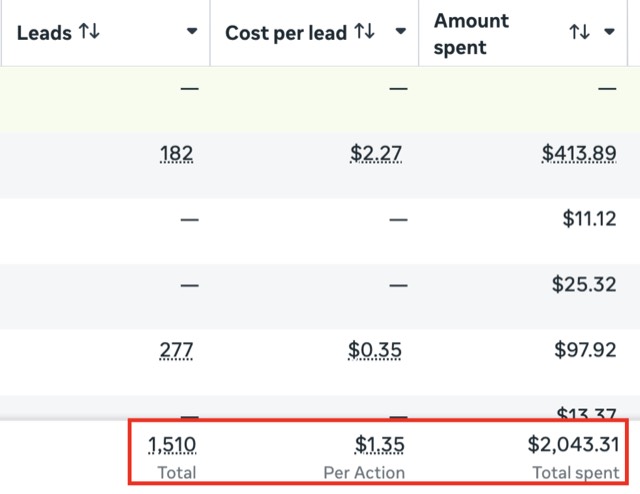Open the Amount spent column dropdown
The width and height of the screenshot is (640, 494).
[609, 31]
